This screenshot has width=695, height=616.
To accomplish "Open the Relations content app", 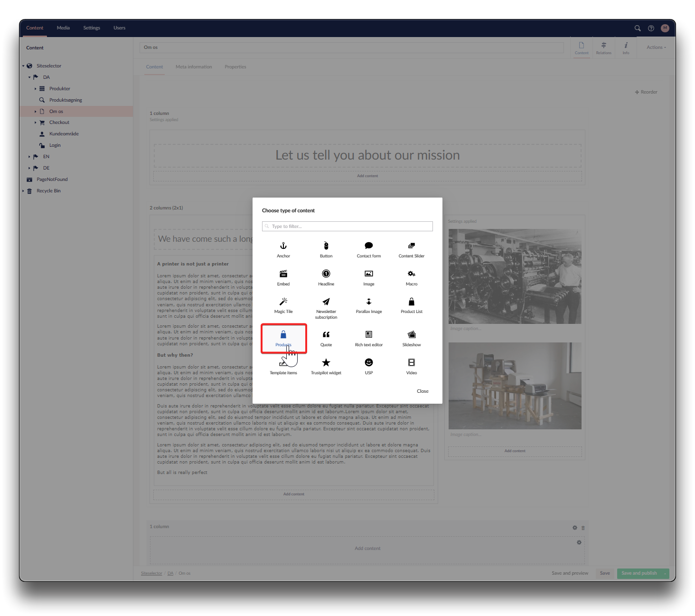I will tap(604, 48).
